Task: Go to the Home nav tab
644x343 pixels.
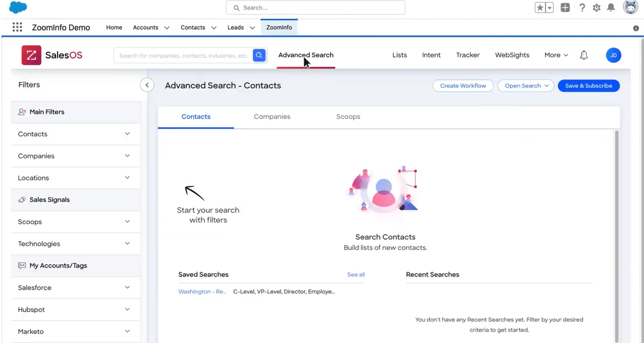Action: pyautogui.click(x=114, y=28)
